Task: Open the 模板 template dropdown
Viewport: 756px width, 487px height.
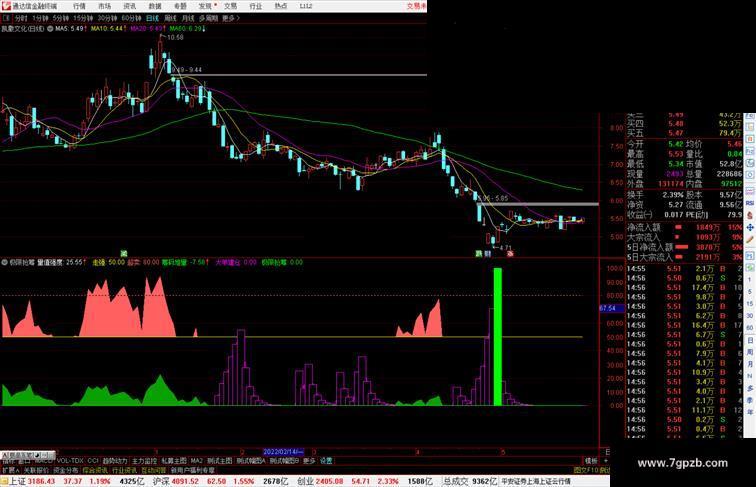Action: 591,461
